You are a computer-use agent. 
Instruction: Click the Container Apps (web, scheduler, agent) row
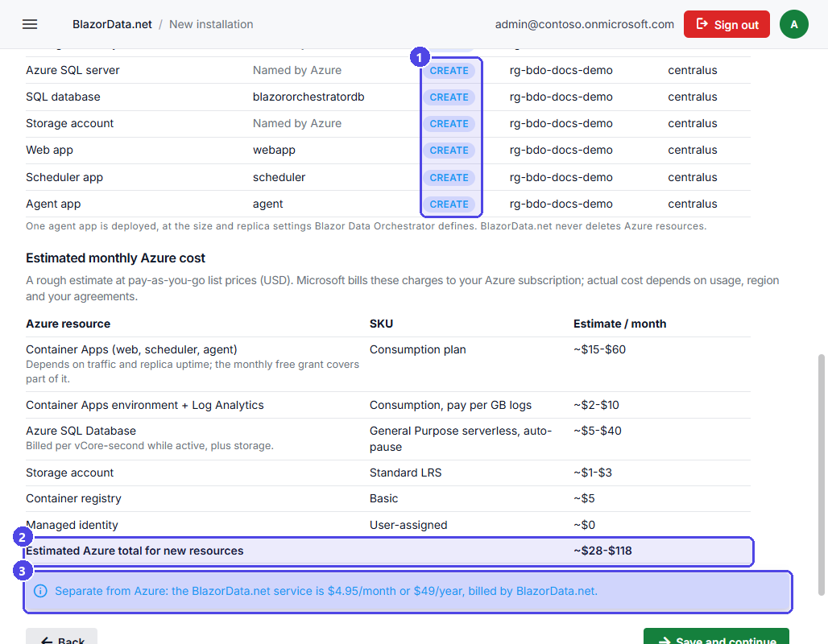(x=388, y=364)
